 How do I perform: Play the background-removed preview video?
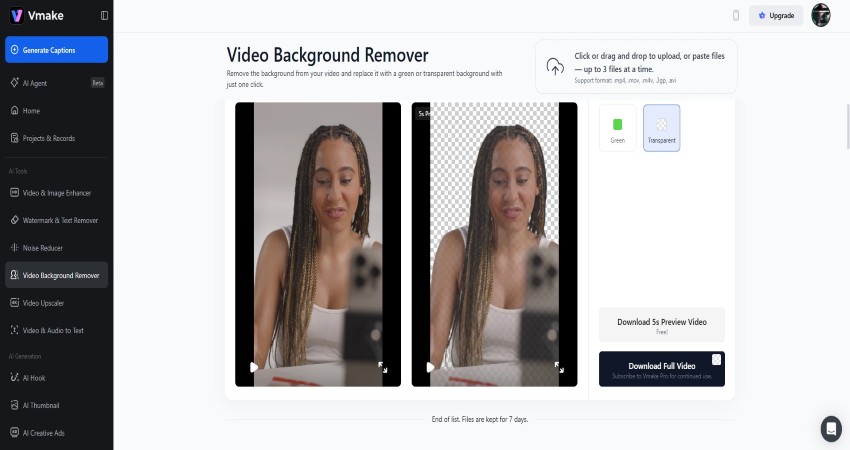click(430, 367)
